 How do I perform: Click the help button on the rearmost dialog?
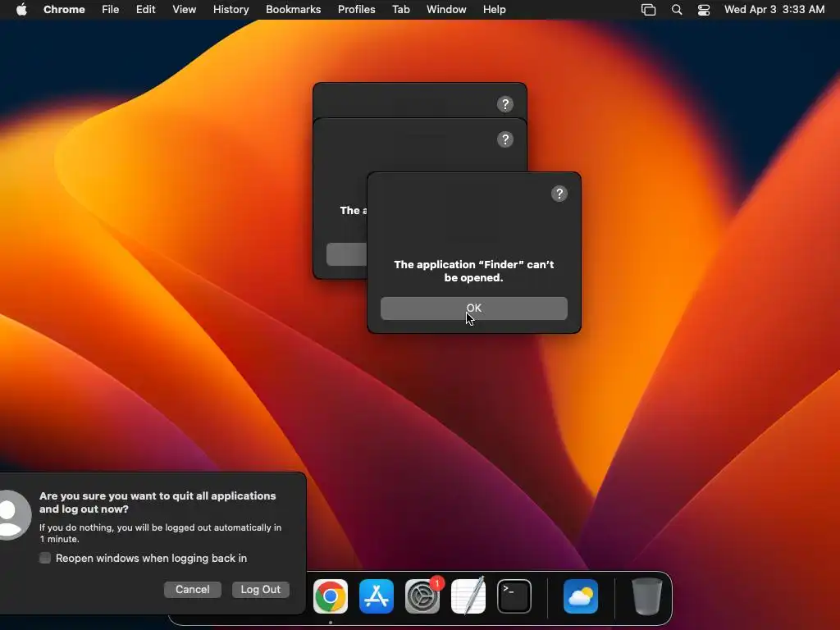point(505,104)
